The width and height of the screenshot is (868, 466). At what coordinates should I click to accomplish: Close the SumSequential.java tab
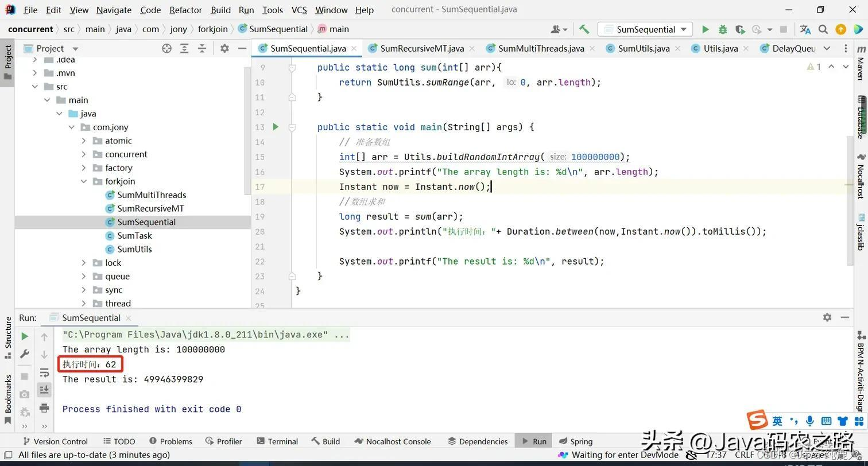click(354, 48)
